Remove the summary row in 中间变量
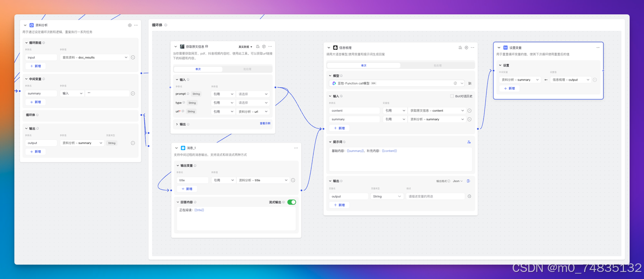The image size is (644, 279). [x=133, y=93]
